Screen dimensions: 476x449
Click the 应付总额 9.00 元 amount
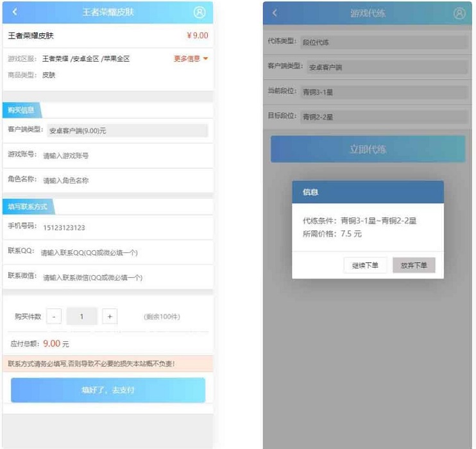tap(56, 343)
